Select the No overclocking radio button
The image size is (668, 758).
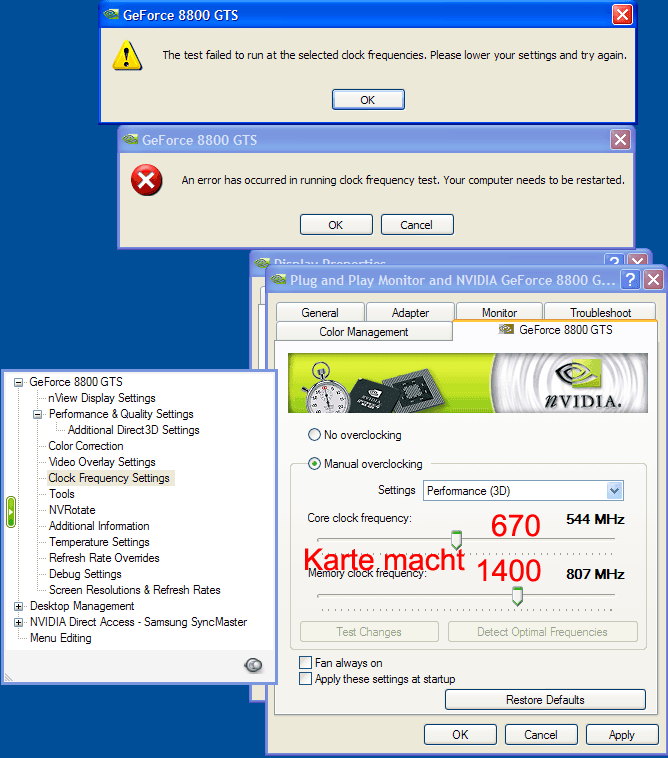pyautogui.click(x=314, y=435)
